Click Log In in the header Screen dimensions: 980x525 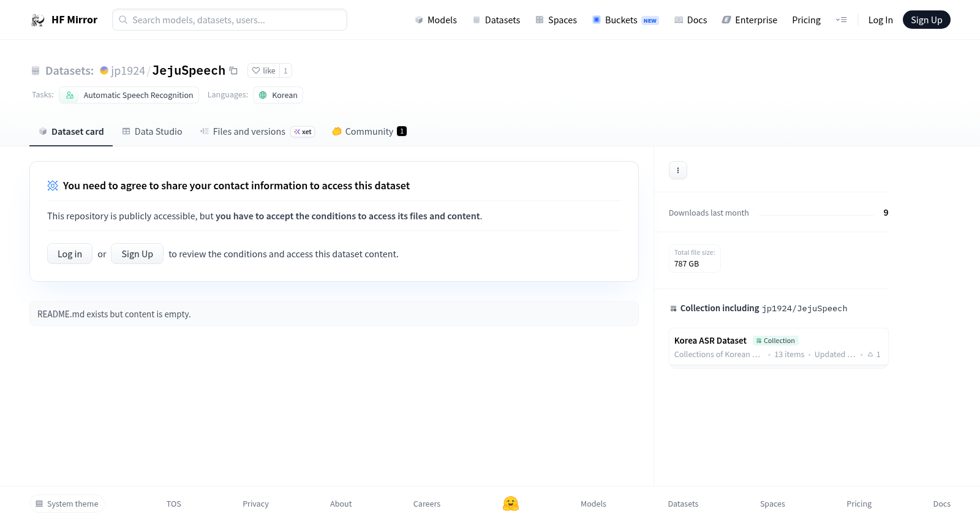coord(880,20)
